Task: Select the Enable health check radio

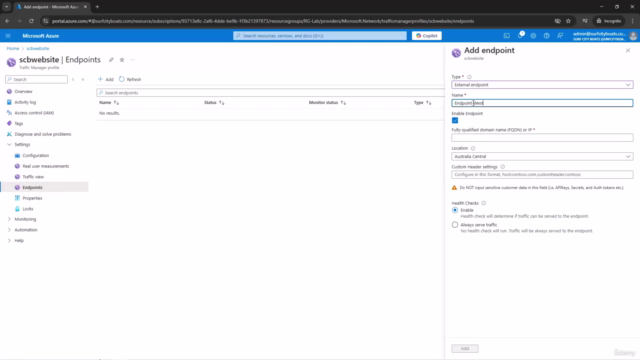Action: coord(455,210)
